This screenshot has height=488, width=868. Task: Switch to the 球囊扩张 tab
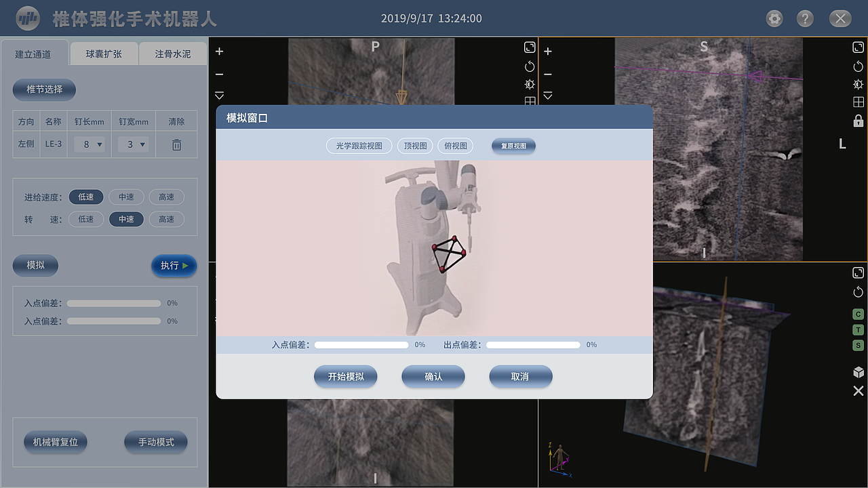pos(104,54)
